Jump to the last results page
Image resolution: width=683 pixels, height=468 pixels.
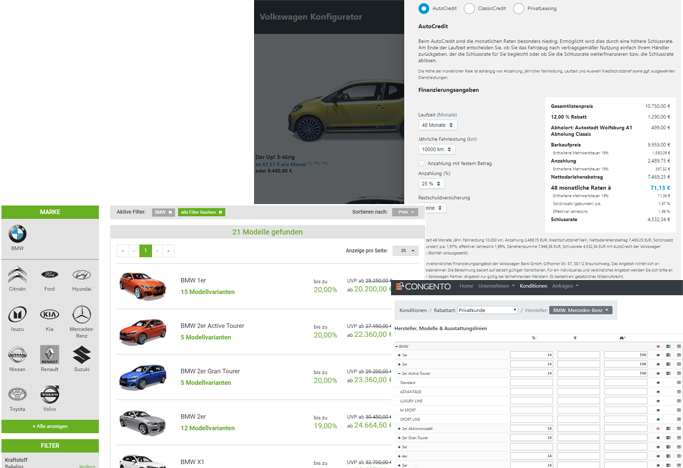tap(169, 251)
